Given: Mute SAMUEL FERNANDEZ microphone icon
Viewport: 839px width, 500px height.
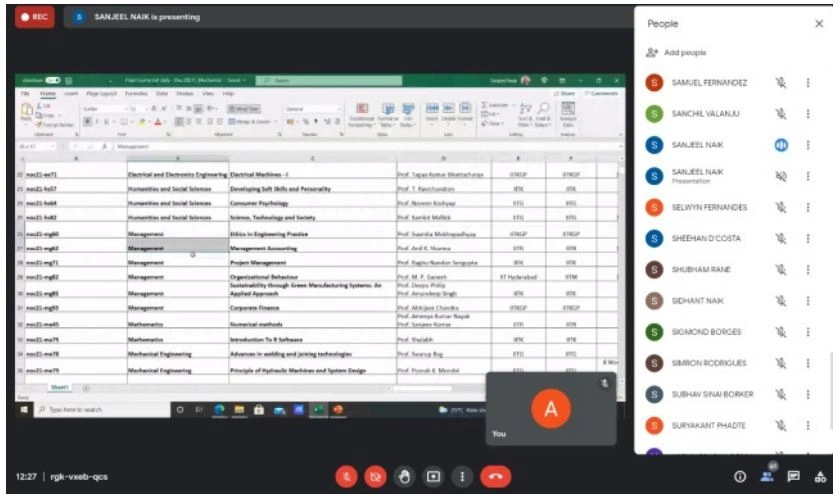Looking at the screenshot, I should coord(781,82).
